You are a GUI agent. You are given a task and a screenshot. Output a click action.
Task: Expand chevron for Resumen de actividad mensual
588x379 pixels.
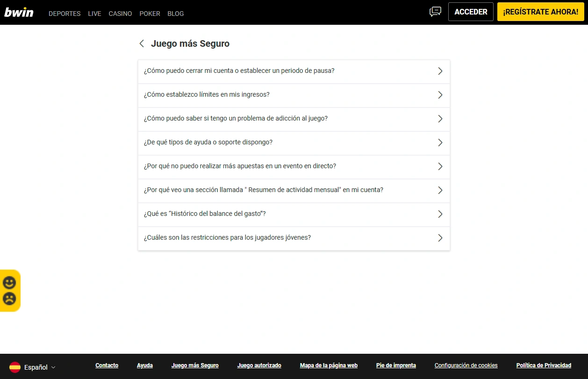pos(440,190)
